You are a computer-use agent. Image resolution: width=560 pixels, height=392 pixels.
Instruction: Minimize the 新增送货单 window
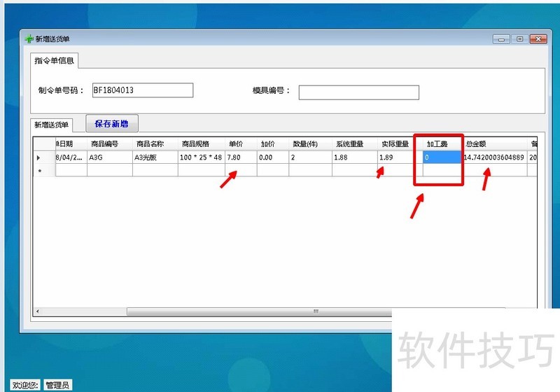tap(501, 39)
